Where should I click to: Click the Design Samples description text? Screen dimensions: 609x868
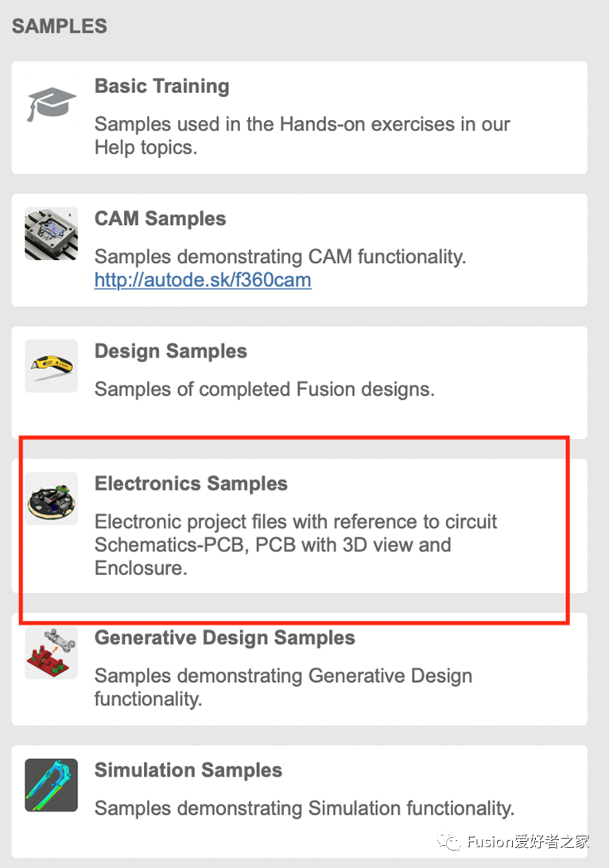pos(265,389)
